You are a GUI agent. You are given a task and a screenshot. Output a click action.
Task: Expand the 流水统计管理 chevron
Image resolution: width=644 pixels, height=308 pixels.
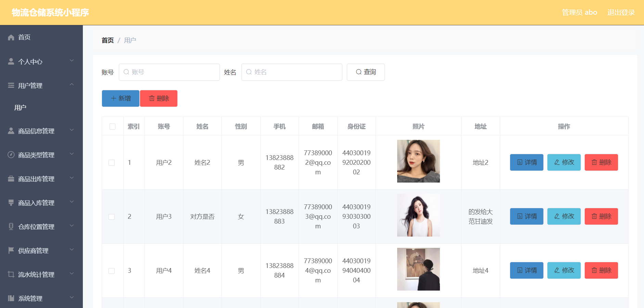(x=72, y=273)
